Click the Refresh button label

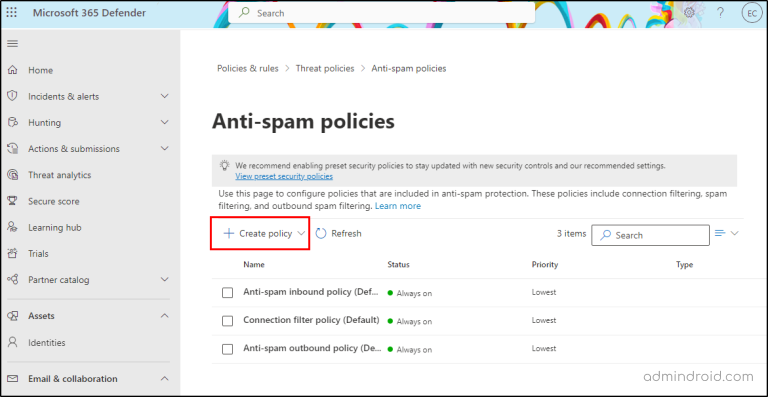pos(346,234)
